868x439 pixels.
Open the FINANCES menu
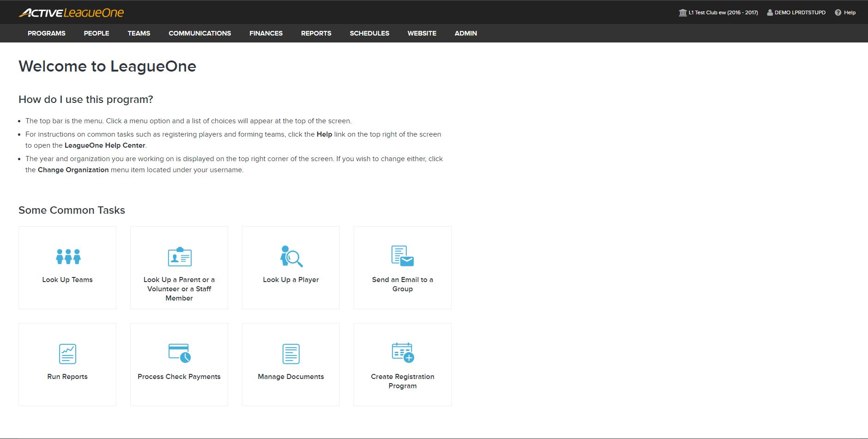point(266,33)
